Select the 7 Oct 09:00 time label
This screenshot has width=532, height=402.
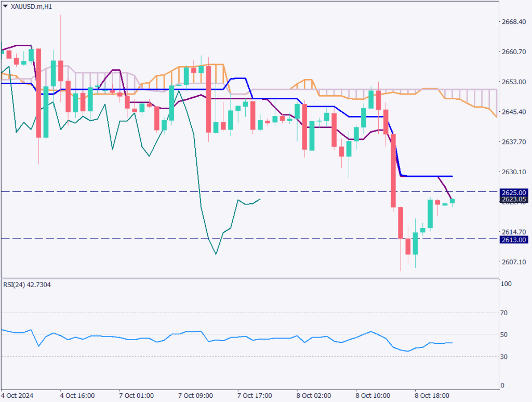click(196, 395)
